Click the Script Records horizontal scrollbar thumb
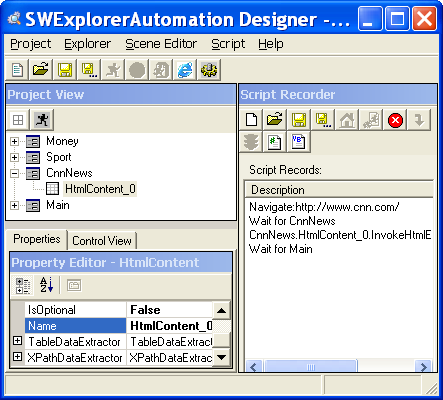Viewport: 443px width, 400px height. pos(311,367)
